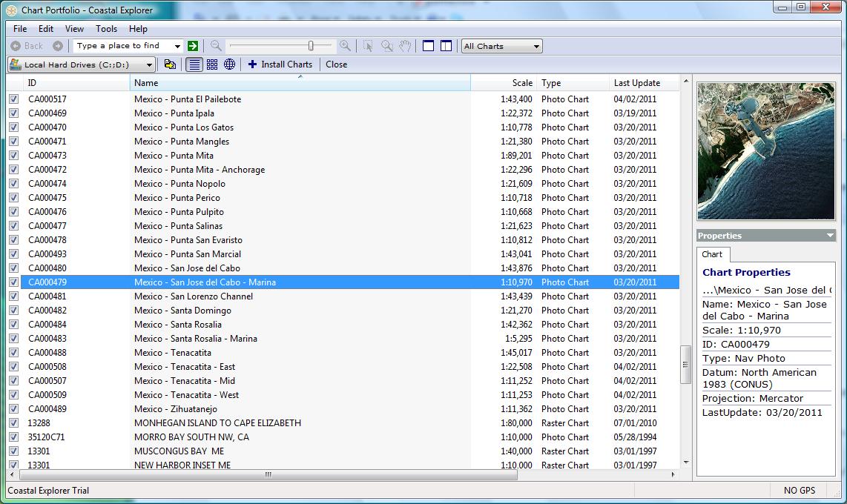The image size is (847, 504).
Task: Click the 'Type a place to find' field
Action: (x=122, y=47)
